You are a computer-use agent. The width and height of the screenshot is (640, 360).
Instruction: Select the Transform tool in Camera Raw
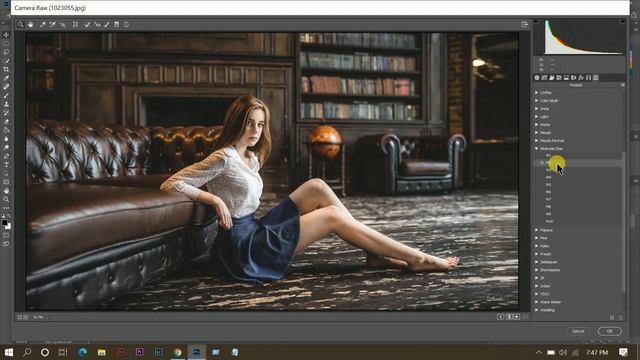[x=76, y=24]
